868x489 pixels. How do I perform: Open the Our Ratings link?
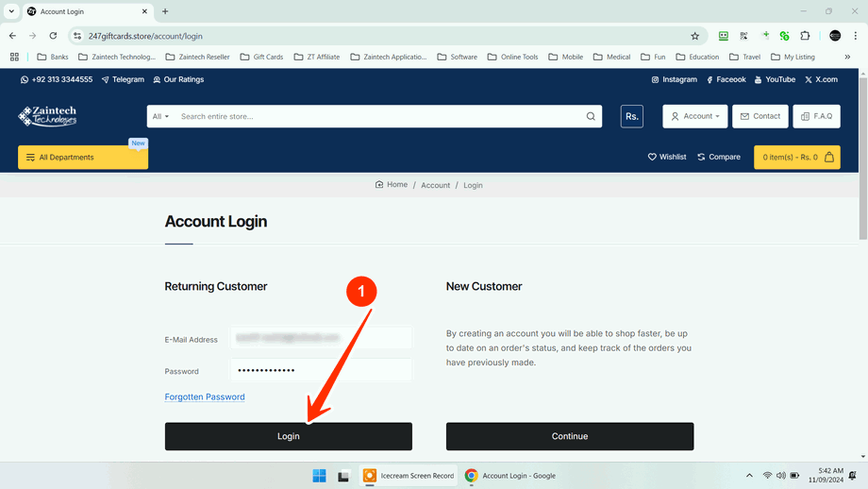[x=178, y=79]
